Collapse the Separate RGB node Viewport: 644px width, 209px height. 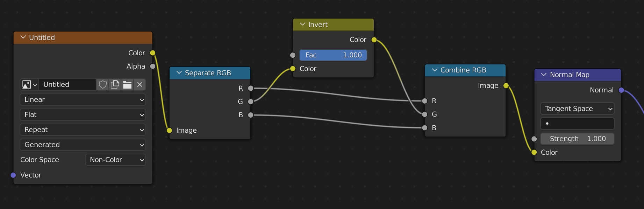click(x=179, y=73)
